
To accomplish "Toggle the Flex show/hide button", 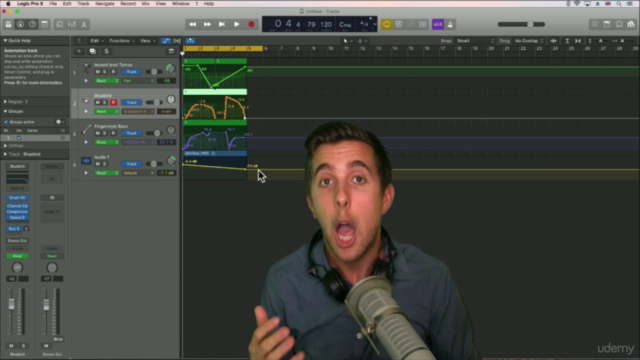I will [x=177, y=41].
